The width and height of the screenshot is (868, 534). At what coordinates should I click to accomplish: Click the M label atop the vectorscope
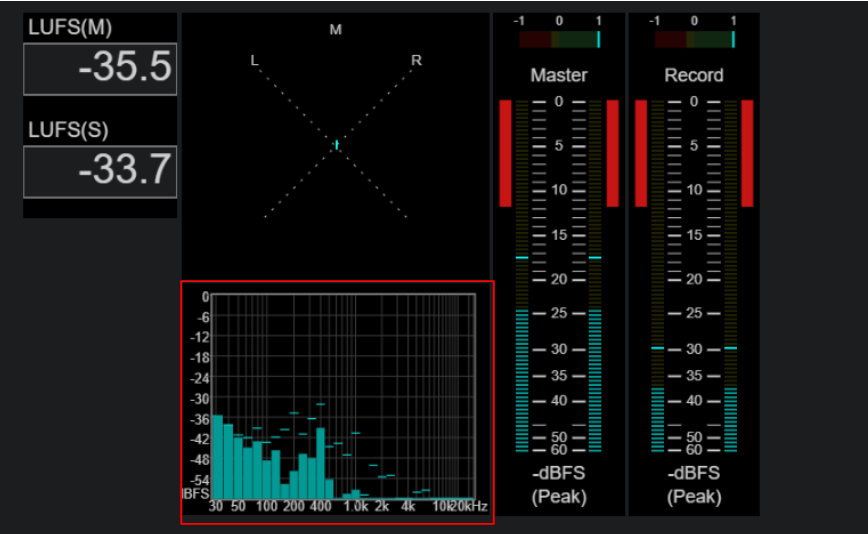pyautogui.click(x=335, y=29)
